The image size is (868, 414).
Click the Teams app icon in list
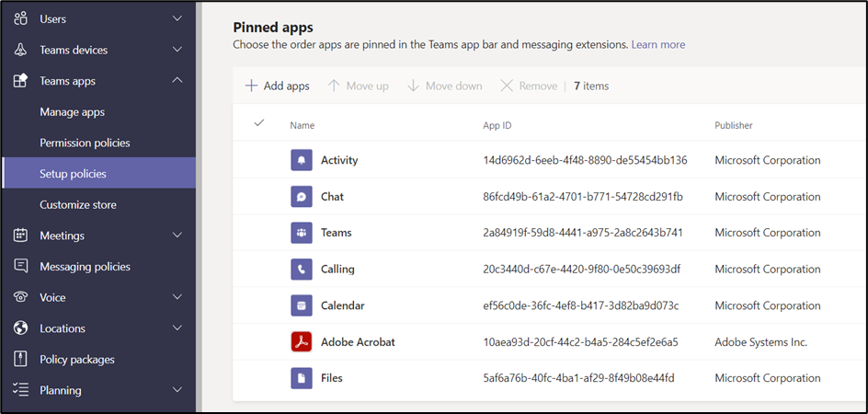pyautogui.click(x=302, y=233)
